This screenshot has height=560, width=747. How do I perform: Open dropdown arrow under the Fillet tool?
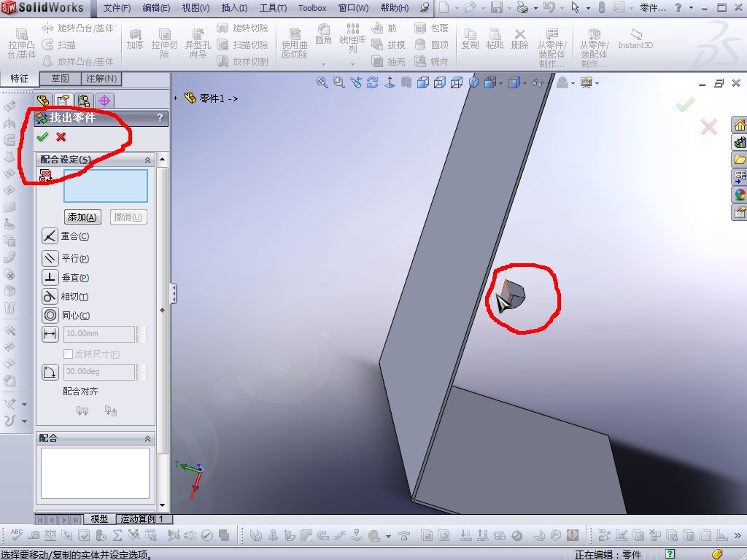(x=323, y=64)
